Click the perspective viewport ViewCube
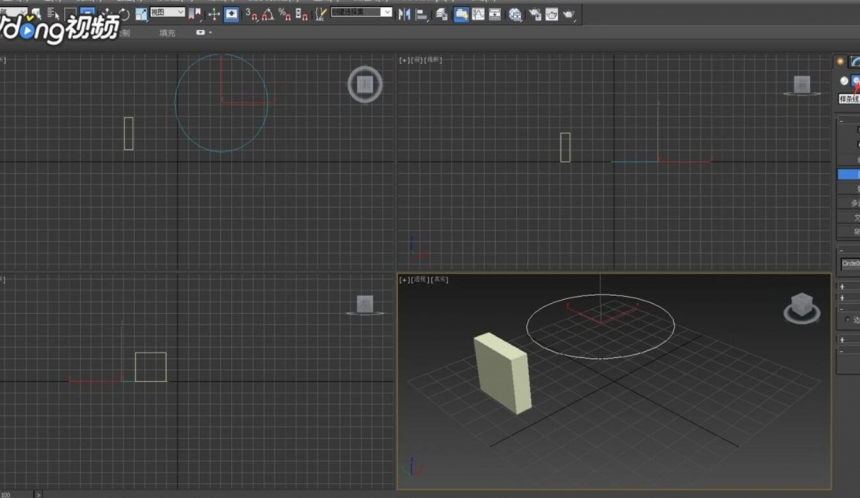The width and height of the screenshot is (860, 498). (x=801, y=307)
